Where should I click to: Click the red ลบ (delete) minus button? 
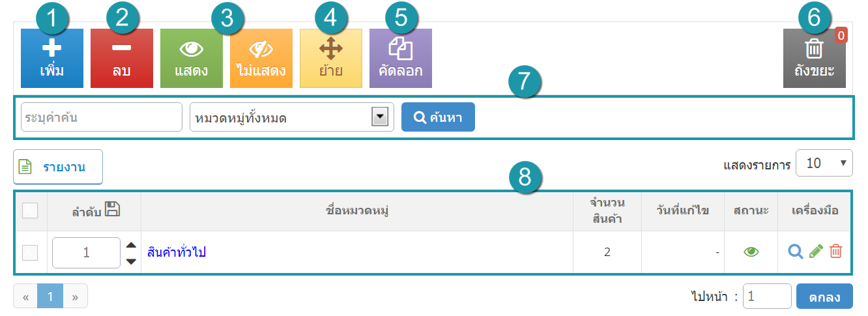click(122, 58)
